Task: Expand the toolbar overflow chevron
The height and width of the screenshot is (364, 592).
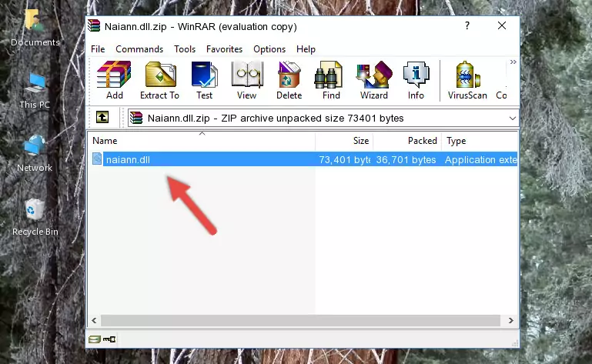Action: click(513, 62)
